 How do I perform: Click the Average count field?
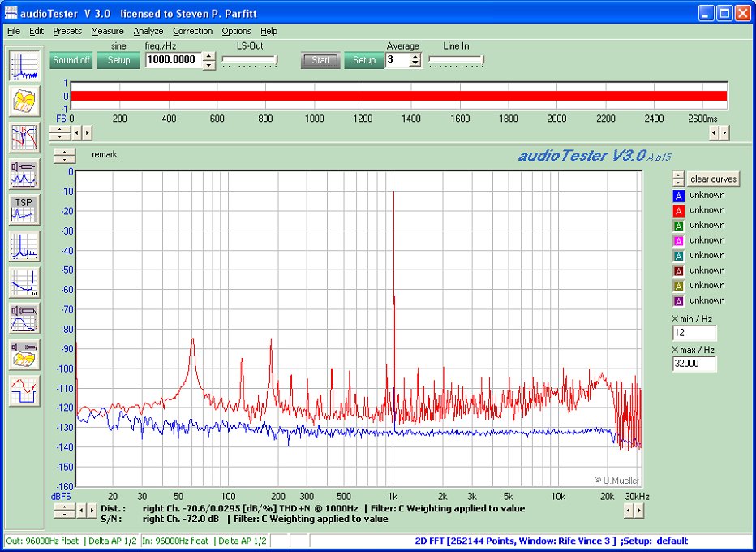tap(397, 59)
